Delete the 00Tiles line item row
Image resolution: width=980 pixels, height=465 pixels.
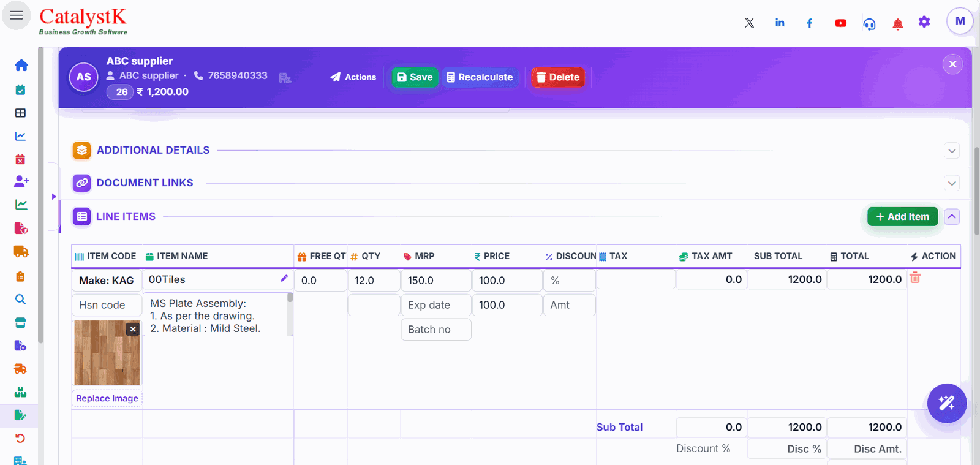point(915,278)
